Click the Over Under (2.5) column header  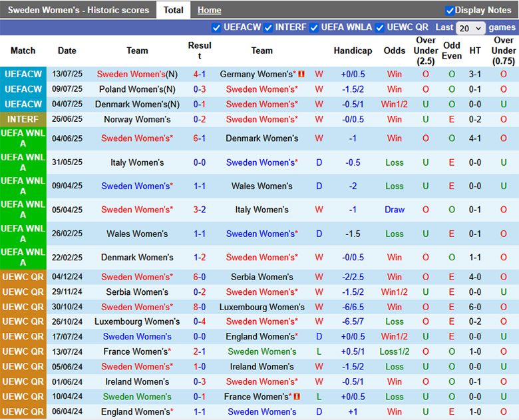[x=426, y=51]
